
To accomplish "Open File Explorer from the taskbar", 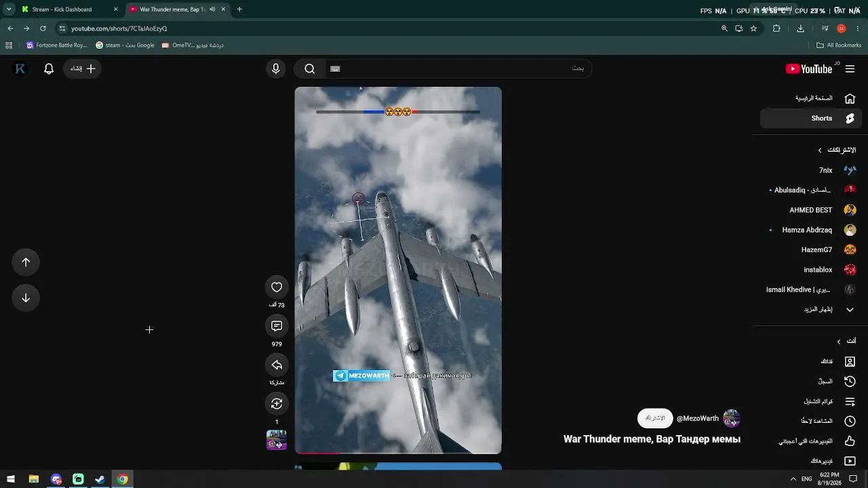I will [x=33, y=479].
